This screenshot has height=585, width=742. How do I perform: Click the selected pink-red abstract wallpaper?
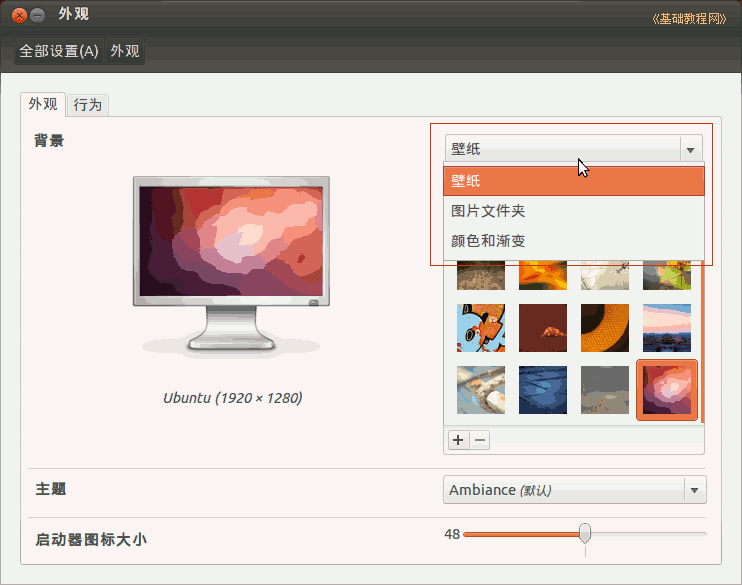pos(667,390)
